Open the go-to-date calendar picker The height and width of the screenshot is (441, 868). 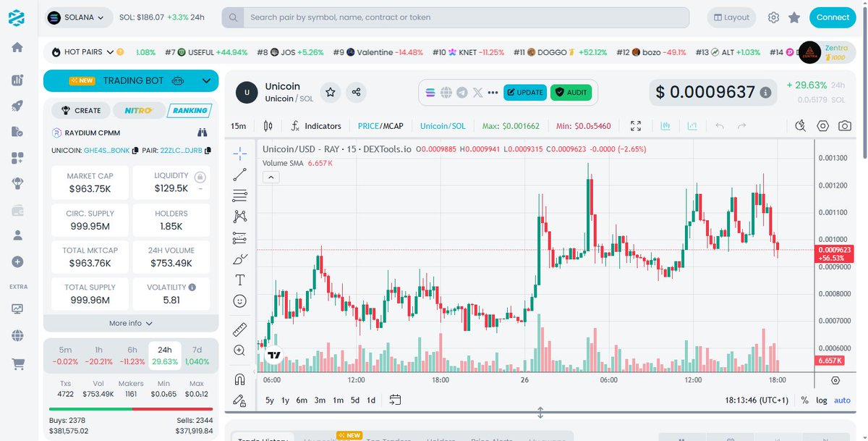tap(395, 400)
